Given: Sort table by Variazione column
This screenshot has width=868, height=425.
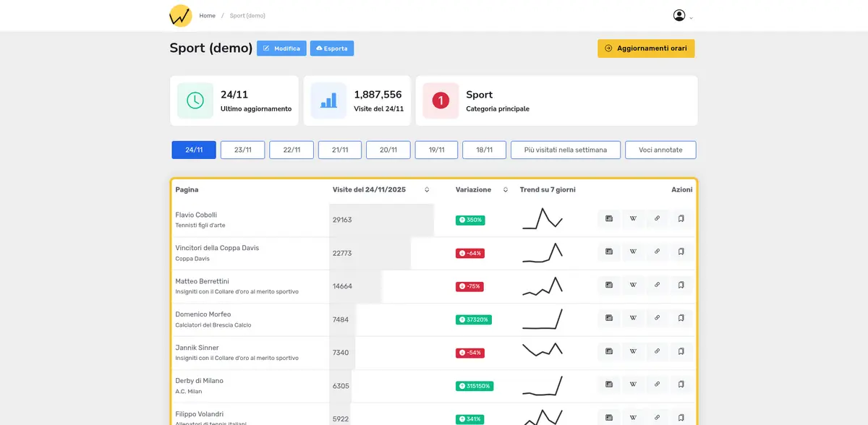Looking at the screenshot, I should coord(505,190).
